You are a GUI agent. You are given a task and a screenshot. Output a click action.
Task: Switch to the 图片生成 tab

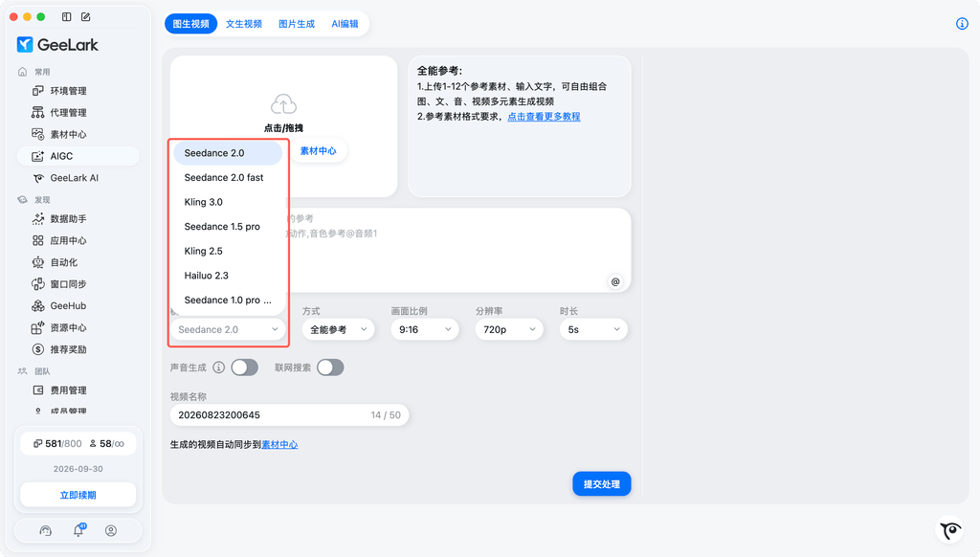point(297,24)
